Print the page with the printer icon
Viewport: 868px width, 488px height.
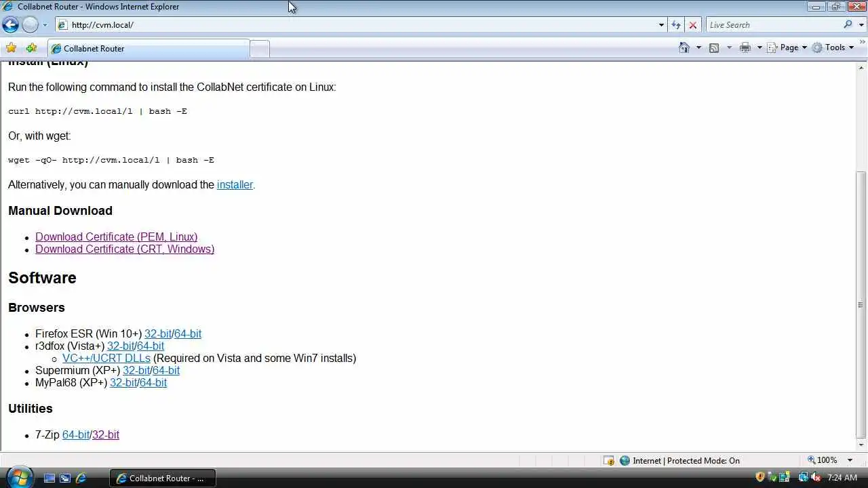(x=745, y=47)
